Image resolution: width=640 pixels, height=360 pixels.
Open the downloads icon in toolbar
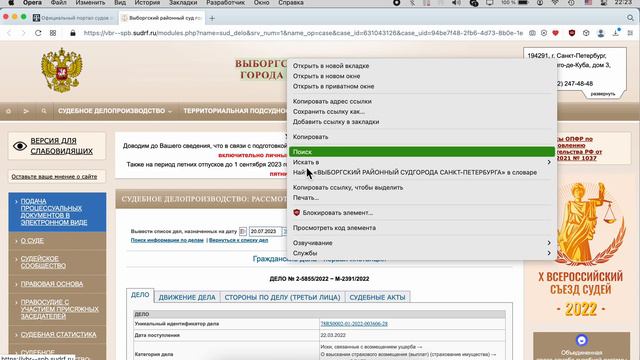[x=616, y=33]
